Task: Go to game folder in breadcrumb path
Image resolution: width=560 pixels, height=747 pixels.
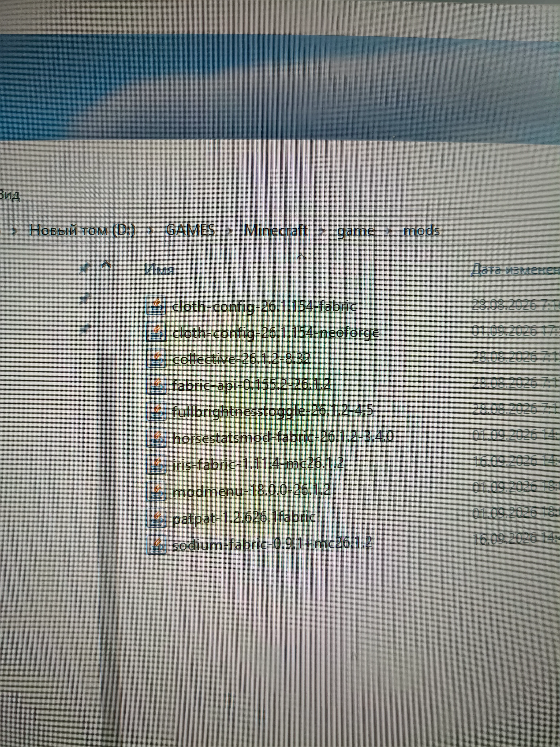Action: 356,231
